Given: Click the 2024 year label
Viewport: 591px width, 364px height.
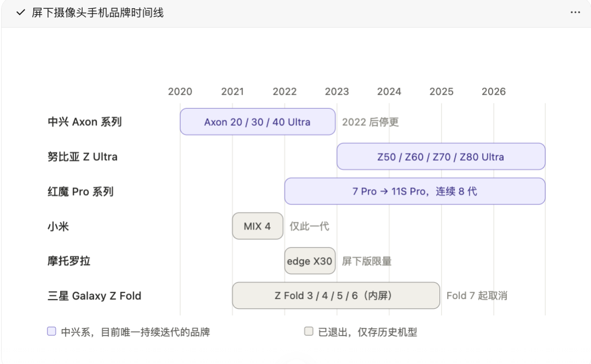Looking at the screenshot, I should [389, 91].
